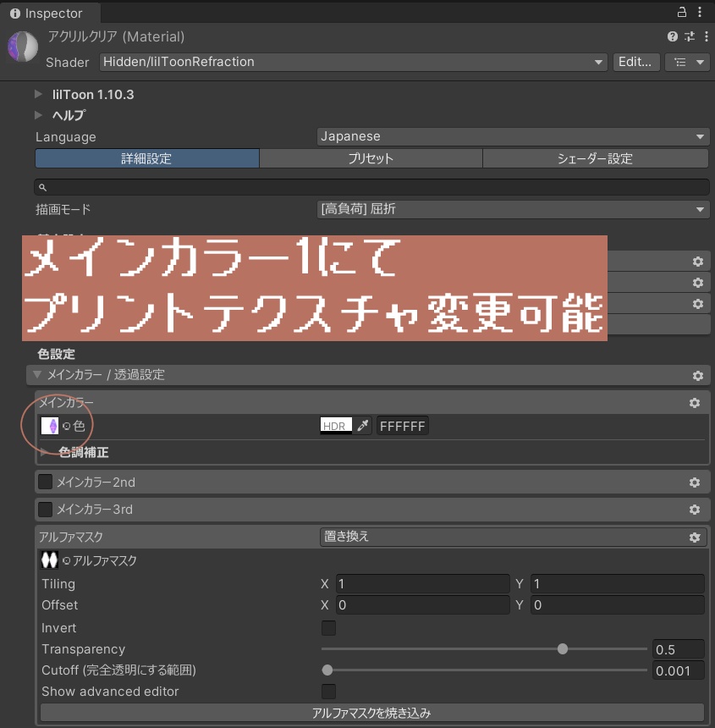Image resolution: width=715 pixels, height=728 pixels.
Task: Open material help reference icon
Action: pos(673,36)
